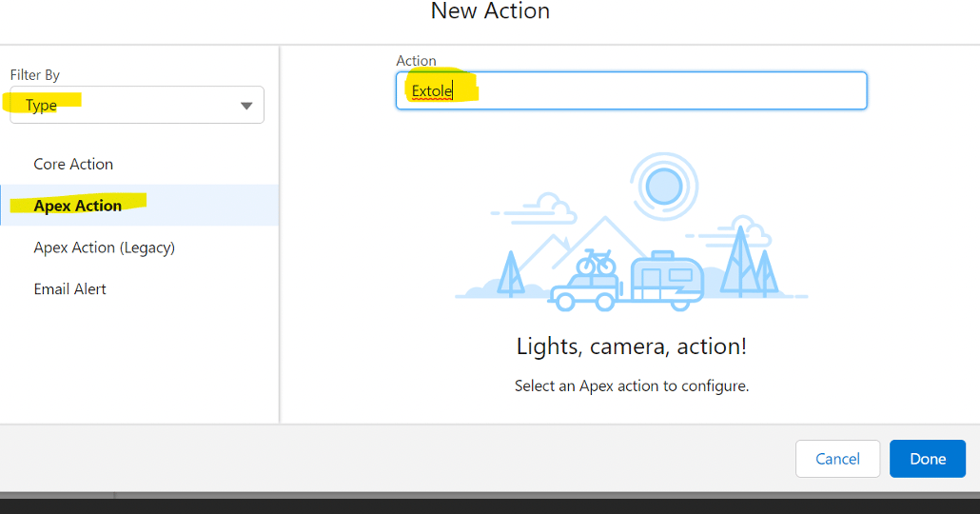
Task: Click the dropdown arrow beside Type
Action: click(x=246, y=106)
